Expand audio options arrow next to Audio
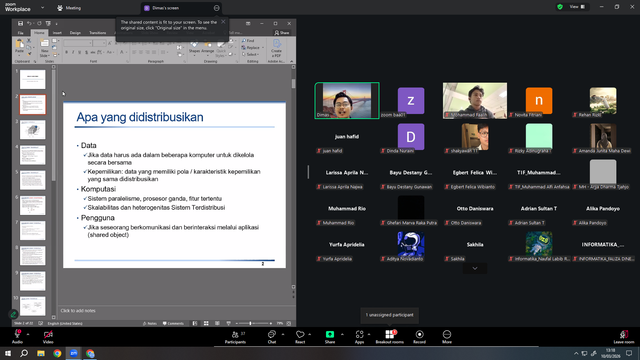 tap(28, 334)
